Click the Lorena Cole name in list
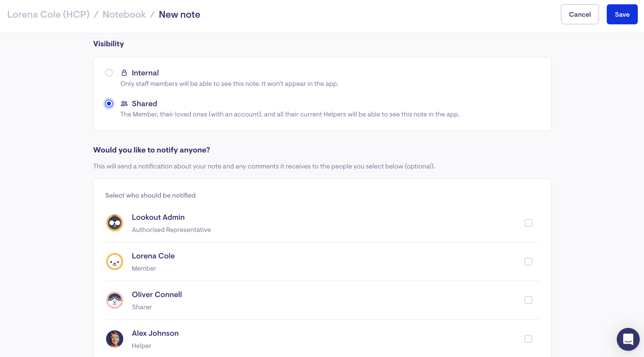This screenshot has width=644, height=357. tap(153, 256)
